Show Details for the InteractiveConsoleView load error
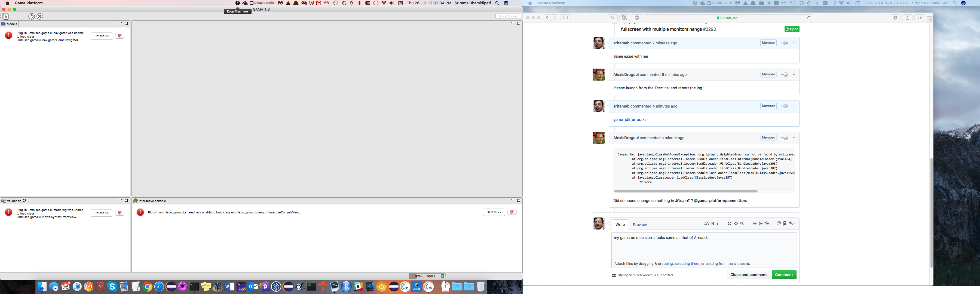980x294 pixels. click(494, 212)
